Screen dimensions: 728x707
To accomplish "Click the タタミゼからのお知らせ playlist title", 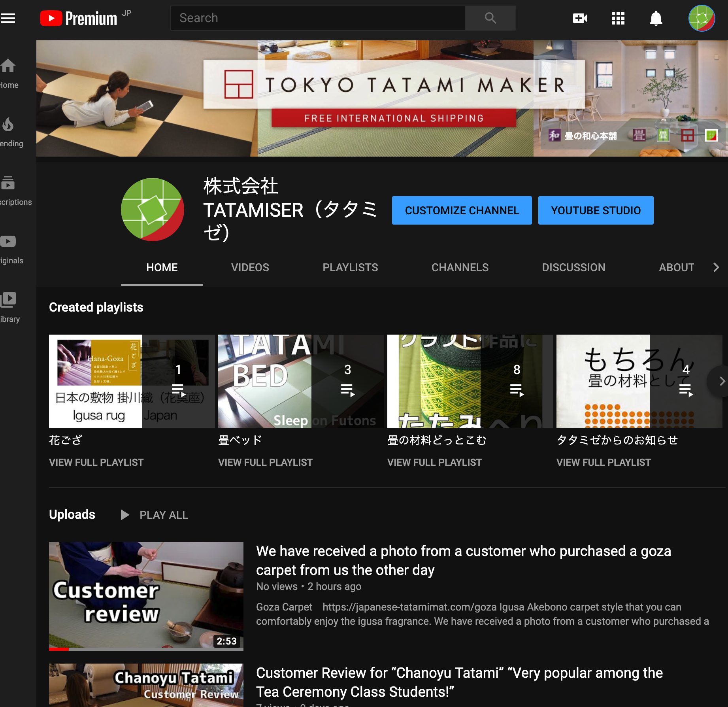I will (617, 440).
